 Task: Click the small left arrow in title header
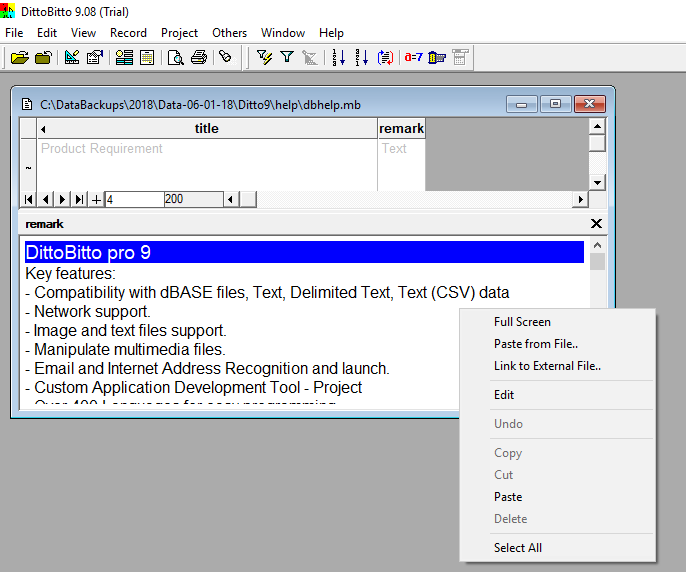(x=43, y=129)
